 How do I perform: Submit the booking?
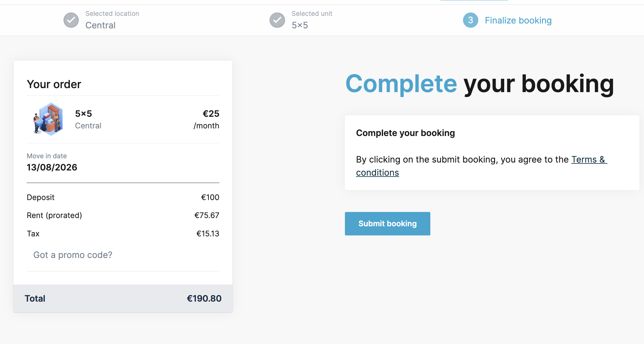[x=388, y=224]
